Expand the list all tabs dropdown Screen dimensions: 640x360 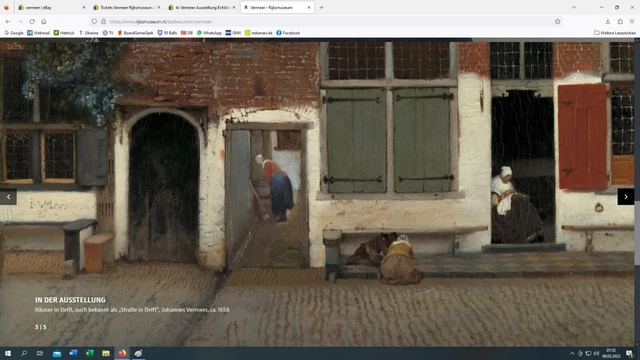click(574, 7)
